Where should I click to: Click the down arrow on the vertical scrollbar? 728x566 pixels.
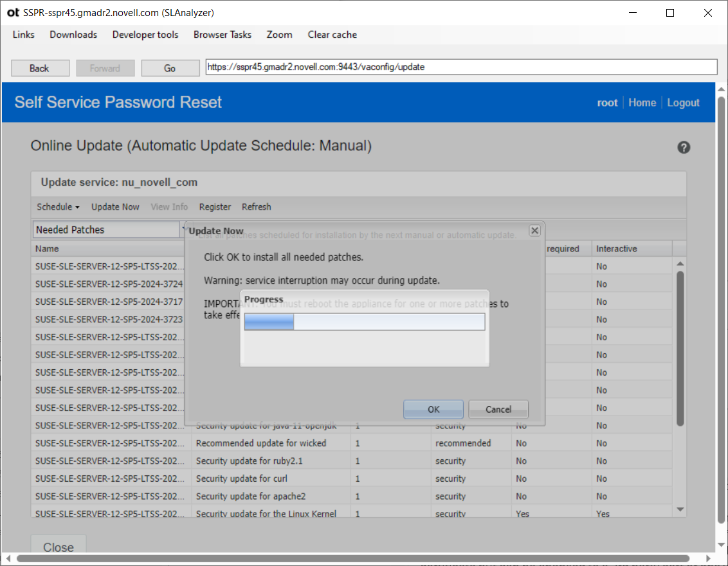tap(680, 509)
